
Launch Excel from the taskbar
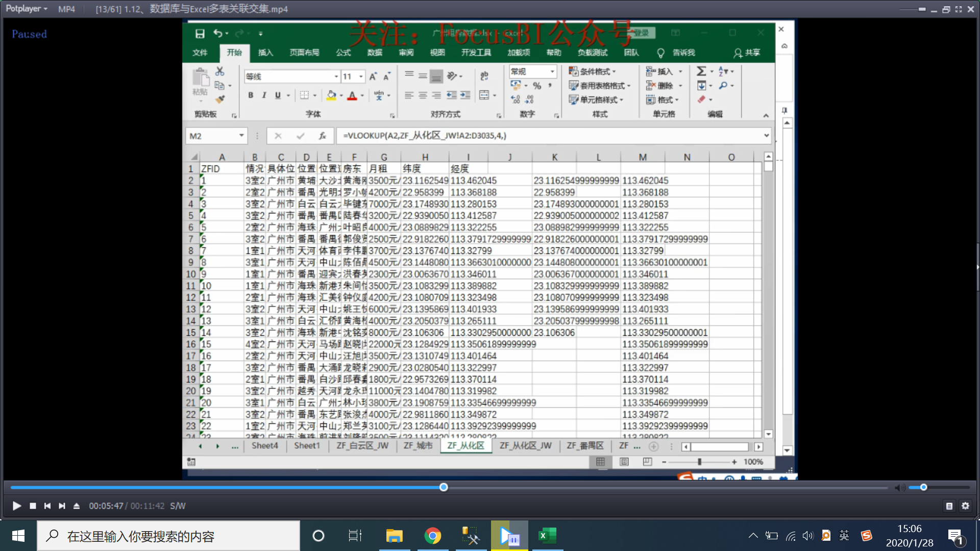tap(547, 536)
